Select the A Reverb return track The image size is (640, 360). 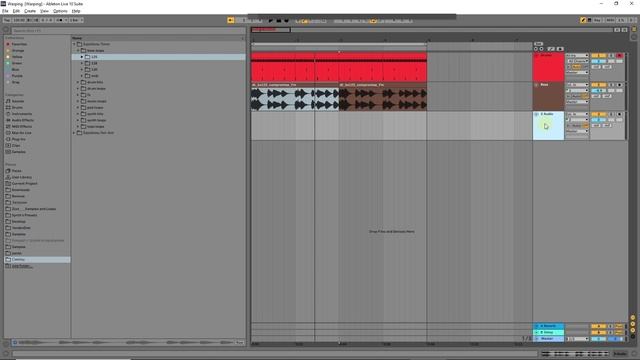click(549, 326)
